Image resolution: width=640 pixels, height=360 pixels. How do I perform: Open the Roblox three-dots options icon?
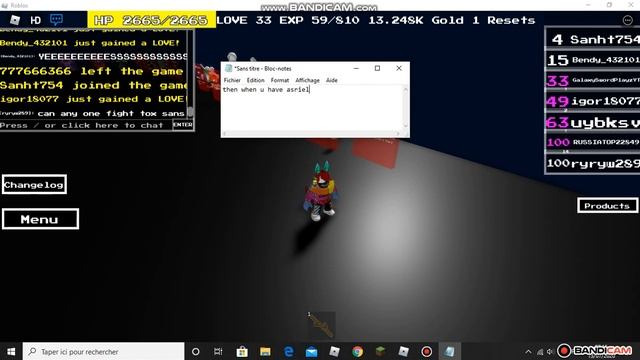(628, 20)
